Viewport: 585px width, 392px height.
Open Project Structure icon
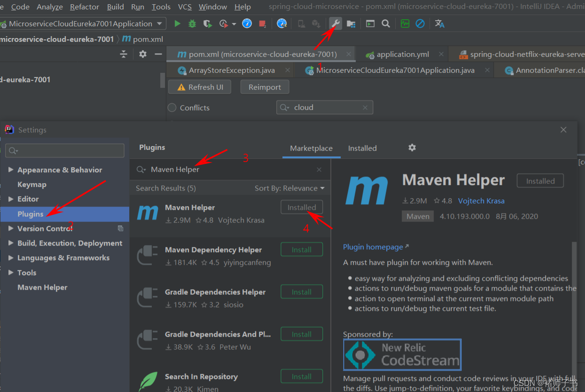pos(351,23)
